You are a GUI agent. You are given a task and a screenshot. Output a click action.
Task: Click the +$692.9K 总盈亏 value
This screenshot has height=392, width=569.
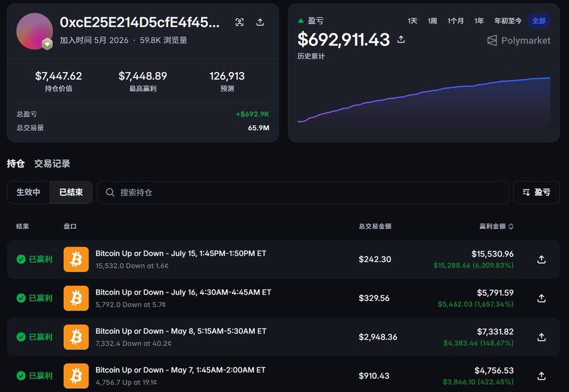pos(252,114)
